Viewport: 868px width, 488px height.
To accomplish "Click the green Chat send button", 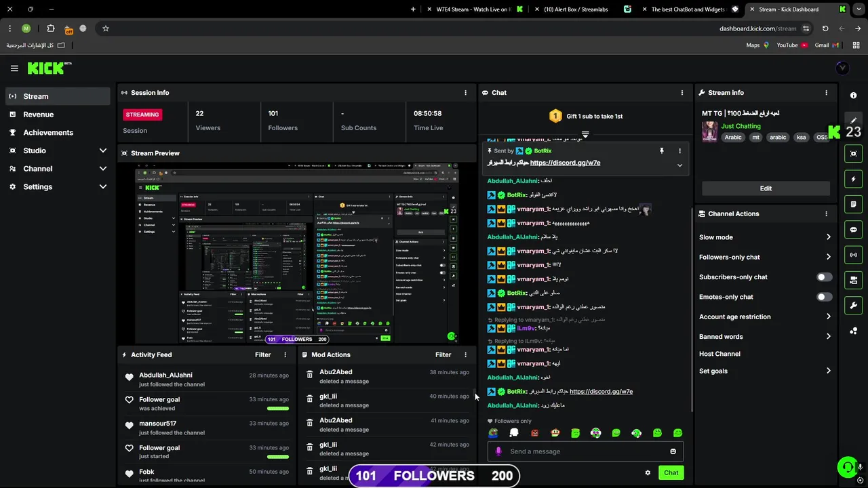I will pos(671,473).
